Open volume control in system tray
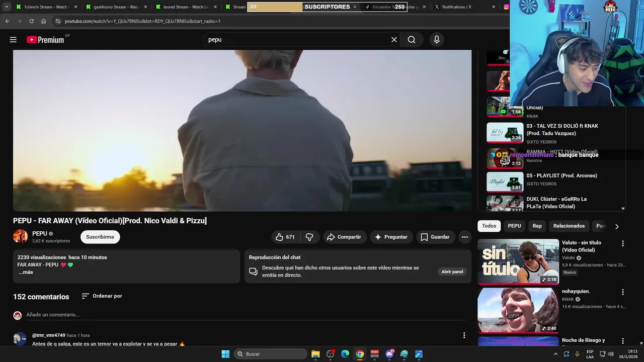 click(x=611, y=354)
